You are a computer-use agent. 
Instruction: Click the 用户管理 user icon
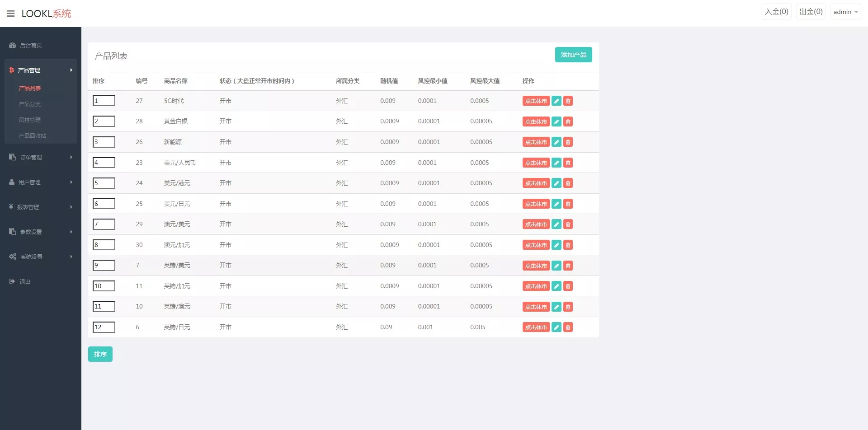click(12, 182)
